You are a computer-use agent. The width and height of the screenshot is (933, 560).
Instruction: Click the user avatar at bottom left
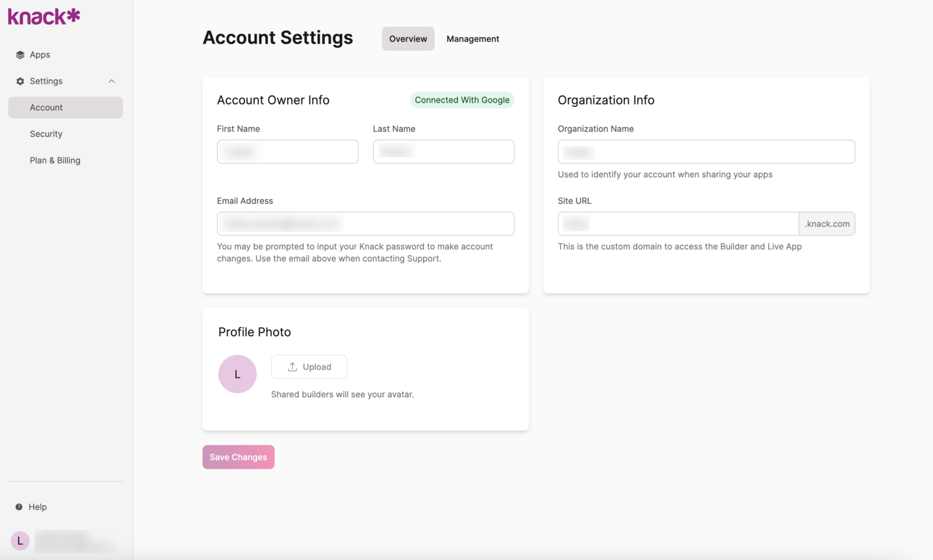(19, 540)
